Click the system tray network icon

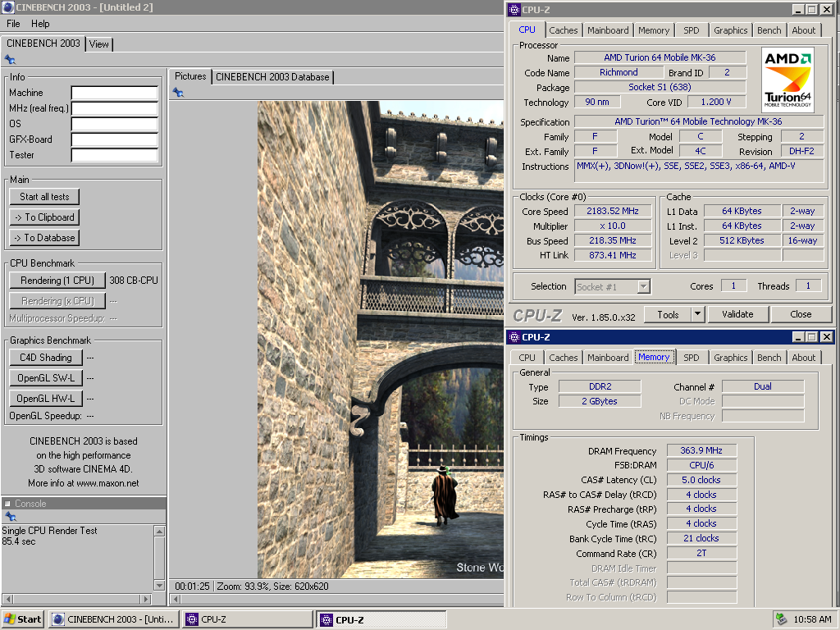(x=782, y=619)
